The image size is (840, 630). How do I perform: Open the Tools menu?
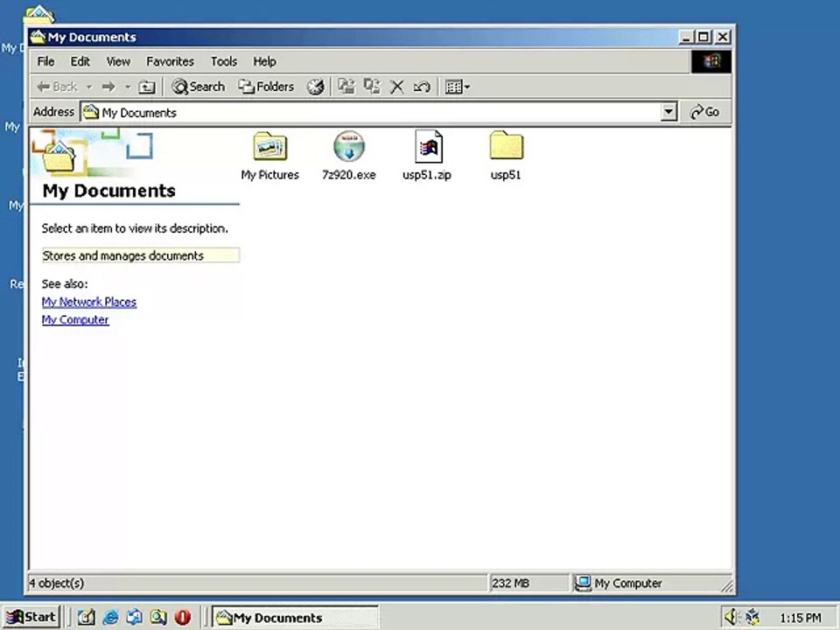coord(223,61)
